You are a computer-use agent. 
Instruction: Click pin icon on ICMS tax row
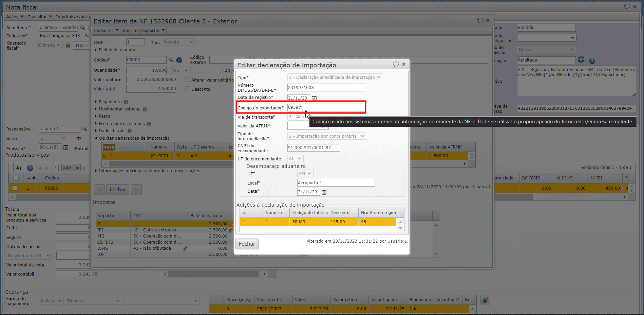[185, 248]
